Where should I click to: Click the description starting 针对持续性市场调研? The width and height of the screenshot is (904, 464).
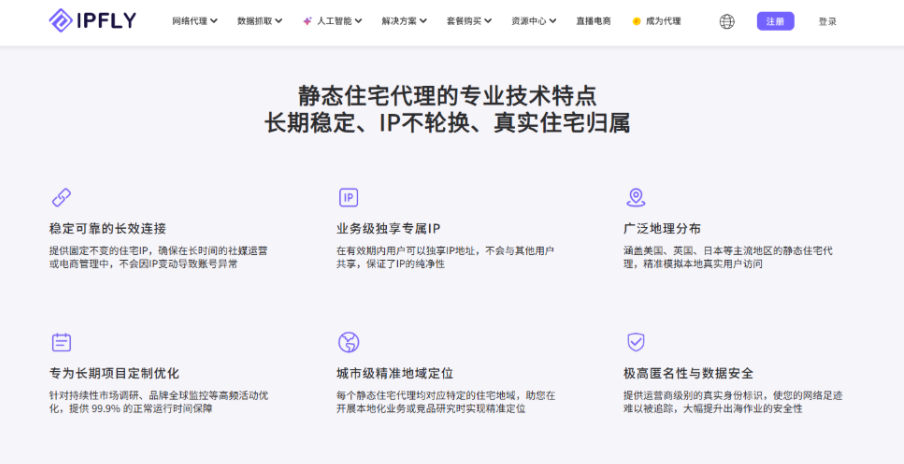159,402
